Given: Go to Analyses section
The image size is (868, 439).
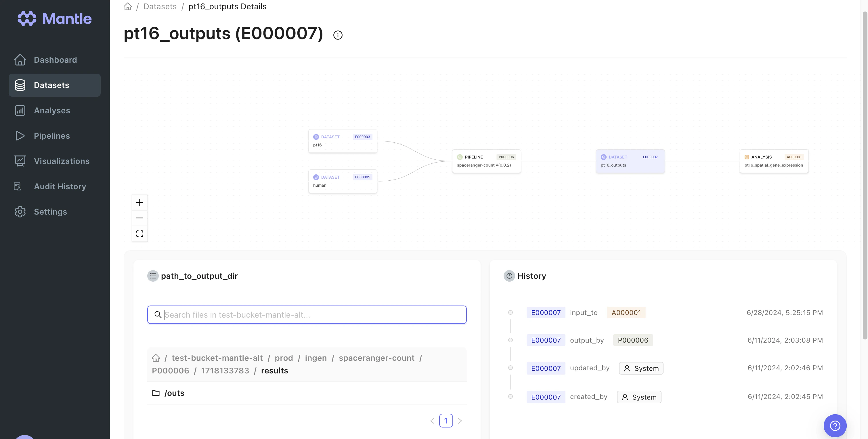Looking at the screenshot, I should tap(52, 110).
